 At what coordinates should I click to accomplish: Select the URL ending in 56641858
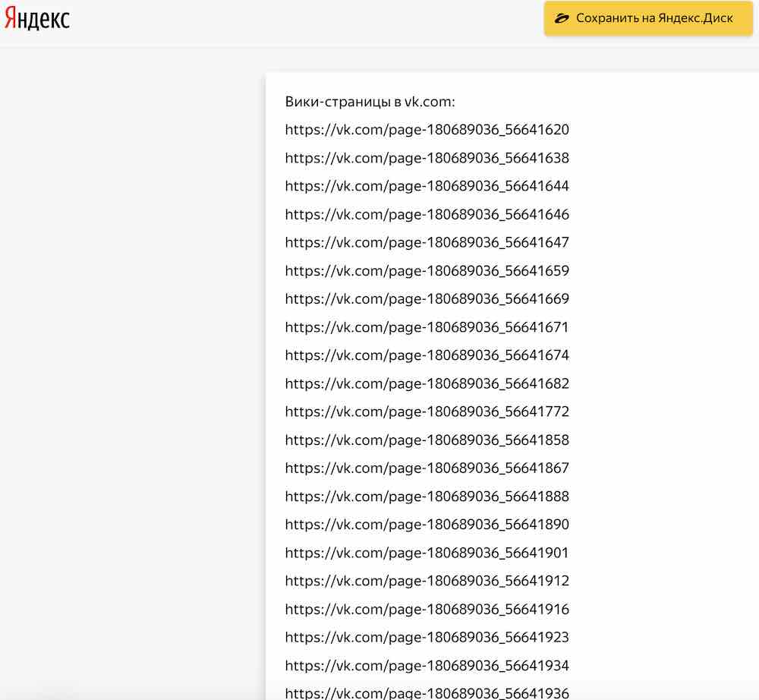[x=427, y=440]
